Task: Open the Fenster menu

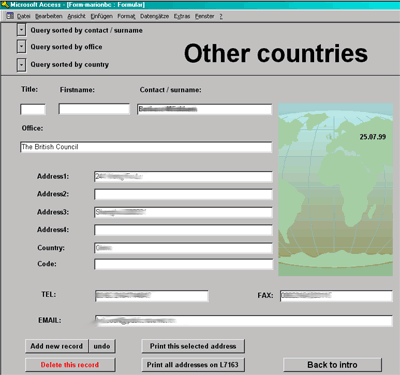Action: pos(205,16)
